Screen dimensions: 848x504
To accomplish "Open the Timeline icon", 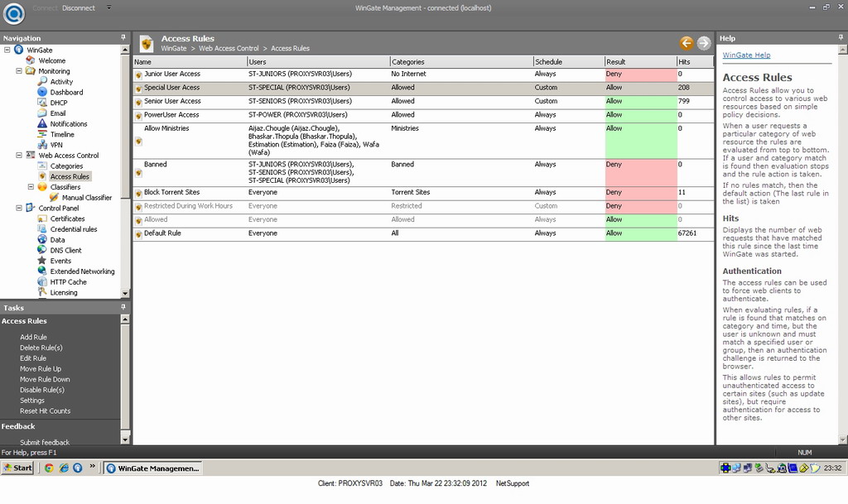I will (x=42, y=134).
